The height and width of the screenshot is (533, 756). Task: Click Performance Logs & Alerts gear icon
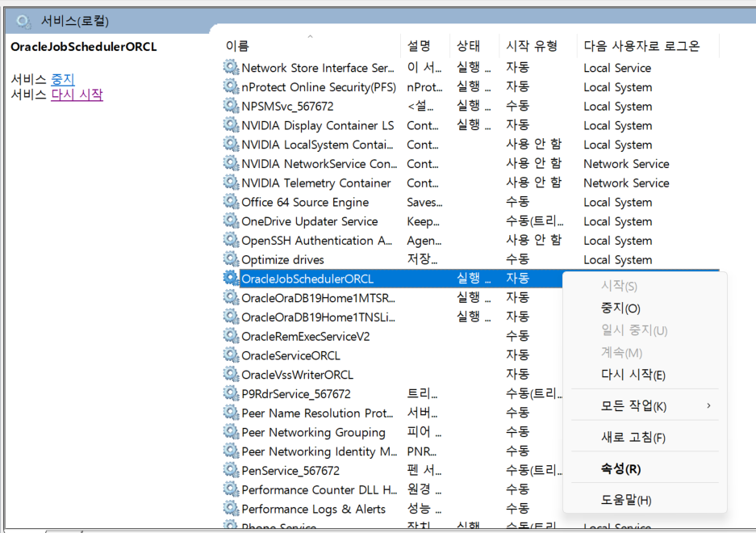(231, 509)
